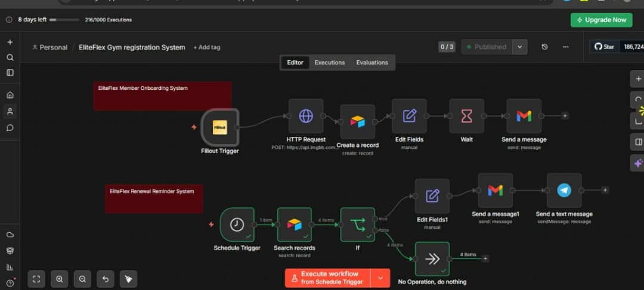Image resolution: width=644 pixels, height=290 pixels.
Task: Select the If branching node
Action: click(x=357, y=224)
